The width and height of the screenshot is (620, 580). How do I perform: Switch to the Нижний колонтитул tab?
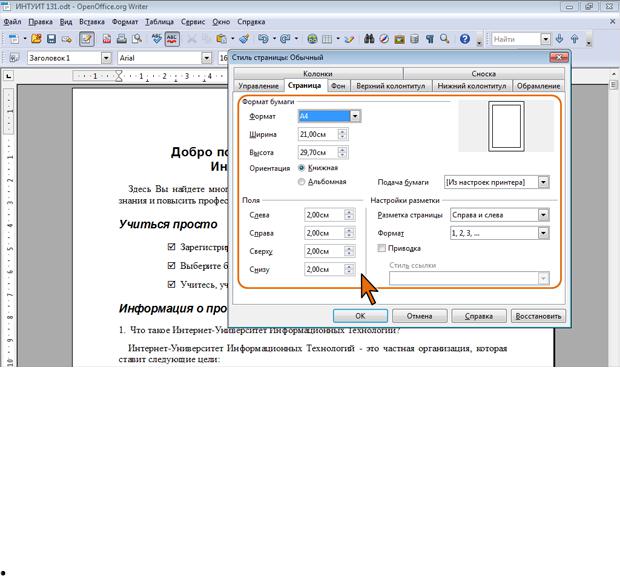472,86
